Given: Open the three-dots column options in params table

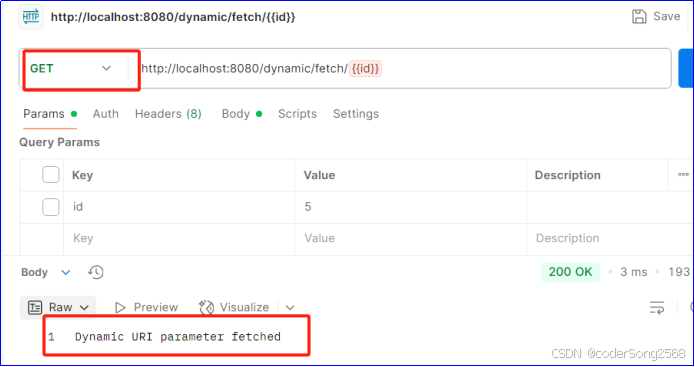Looking at the screenshot, I should point(683,175).
